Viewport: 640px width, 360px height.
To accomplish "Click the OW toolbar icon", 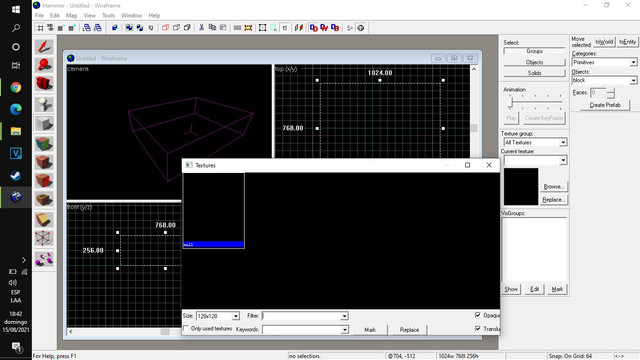I will [x=324, y=28].
